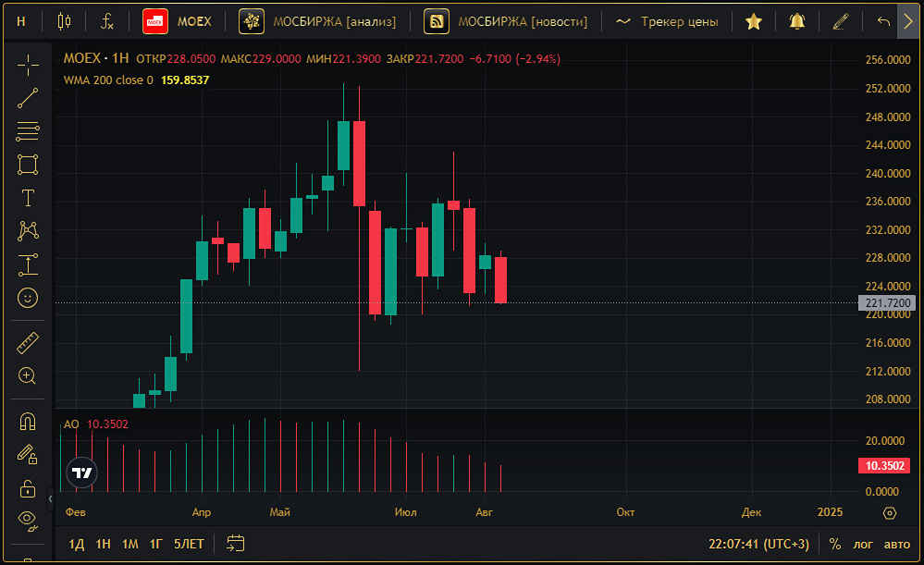Toggle авто auto scale
The image size is (924, 565).
[897, 544]
